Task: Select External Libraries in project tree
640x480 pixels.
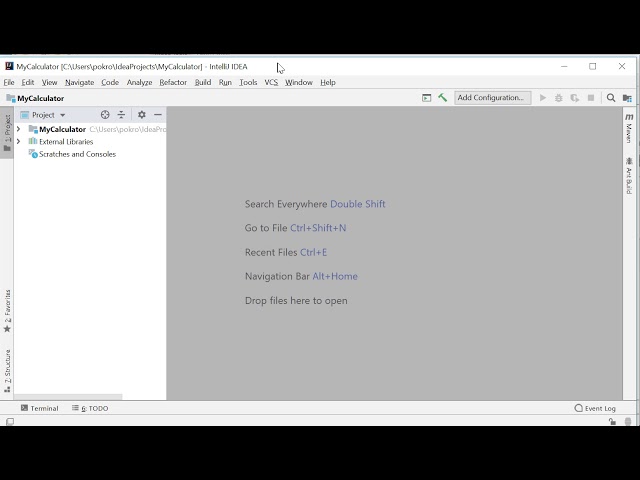Action: click(90, 141)
